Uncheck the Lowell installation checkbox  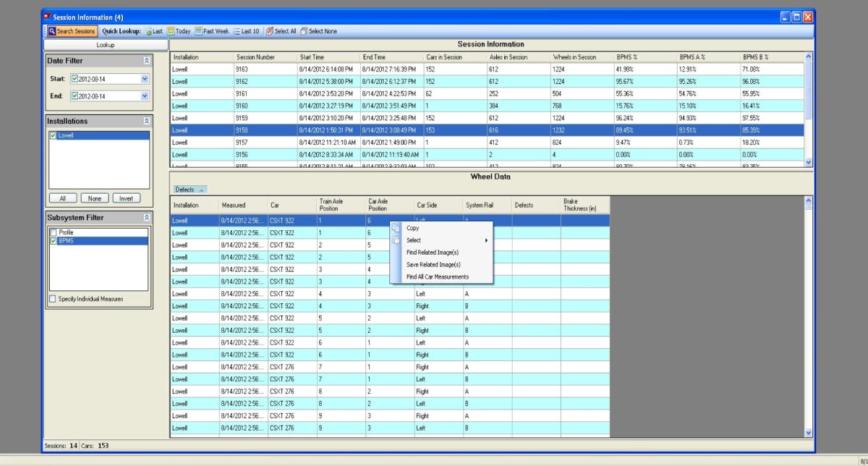53,135
